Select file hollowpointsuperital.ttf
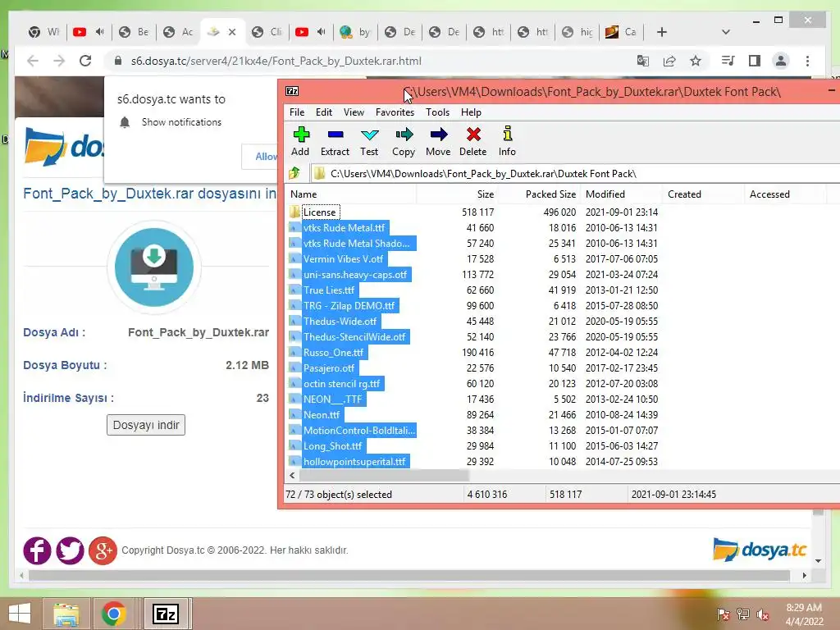The height and width of the screenshot is (630, 840). click(354, 461)
